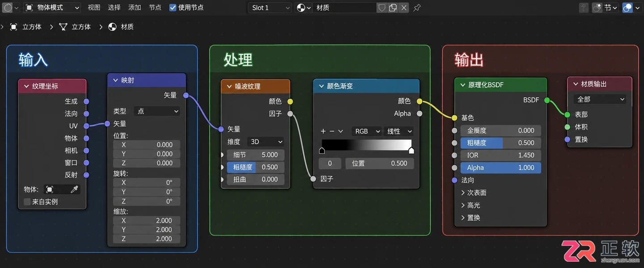
Task: Click the 立方体 mesh breadcrumb icon
Action: (x=64, y=27)
